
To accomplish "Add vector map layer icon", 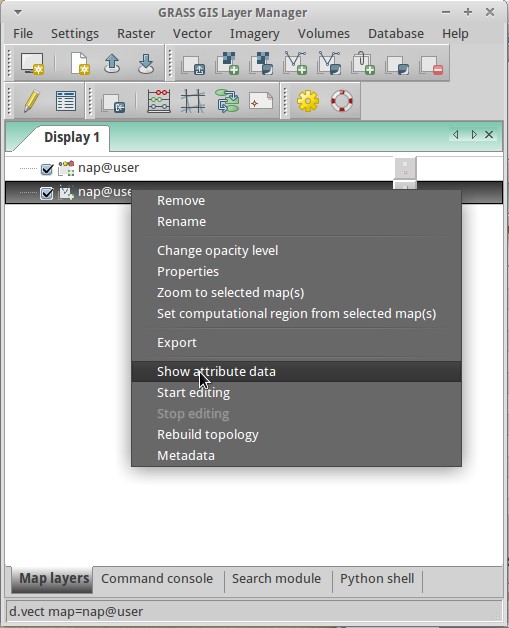I will coord(295,63).
